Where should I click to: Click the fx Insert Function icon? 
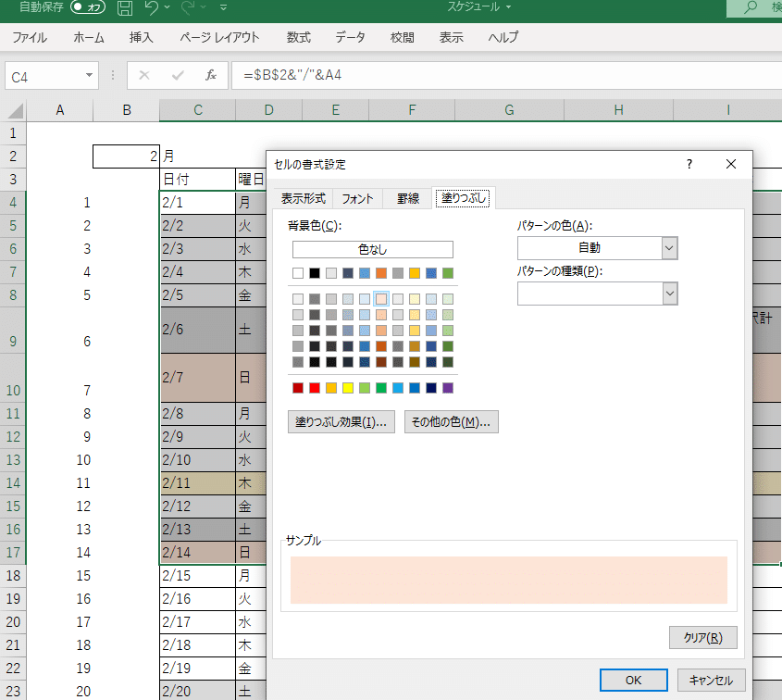point(210,75)
